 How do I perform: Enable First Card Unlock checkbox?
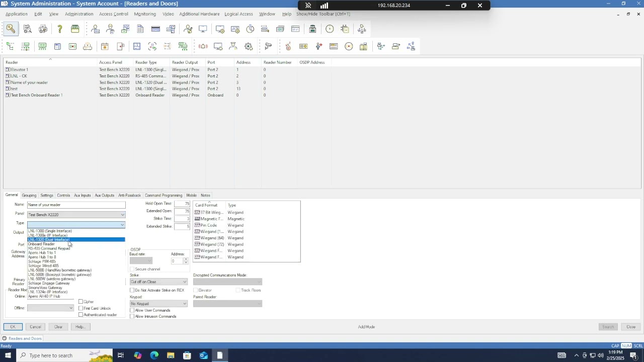pos(80,308)
